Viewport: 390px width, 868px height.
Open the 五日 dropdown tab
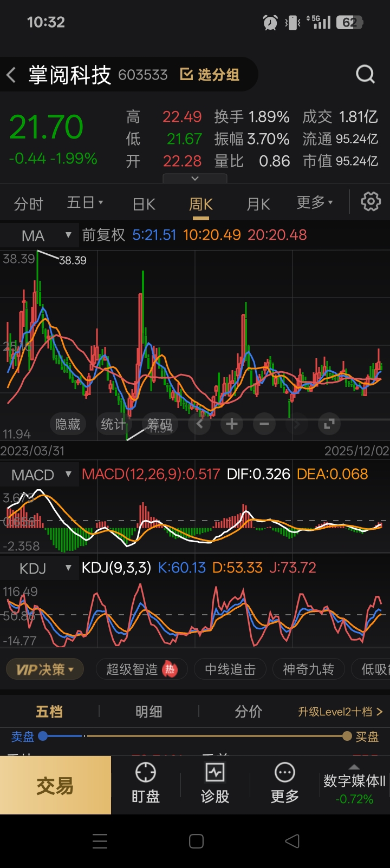(85, 203)
